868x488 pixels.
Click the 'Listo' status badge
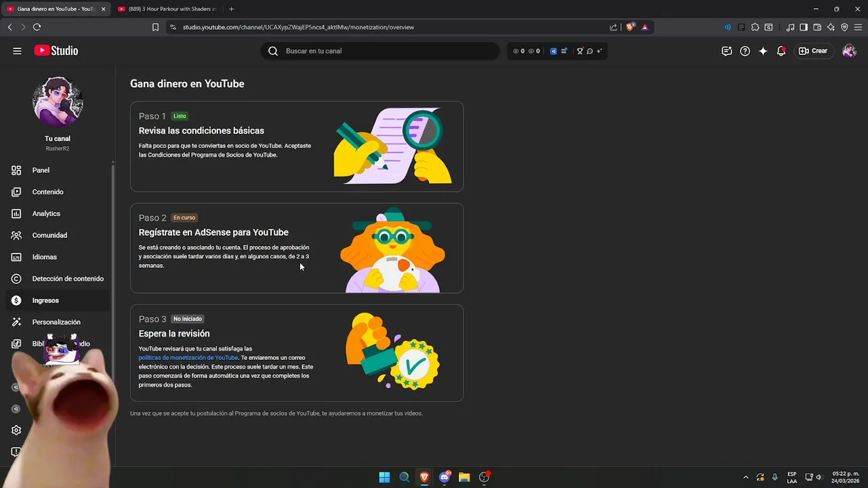pos(180,116)
